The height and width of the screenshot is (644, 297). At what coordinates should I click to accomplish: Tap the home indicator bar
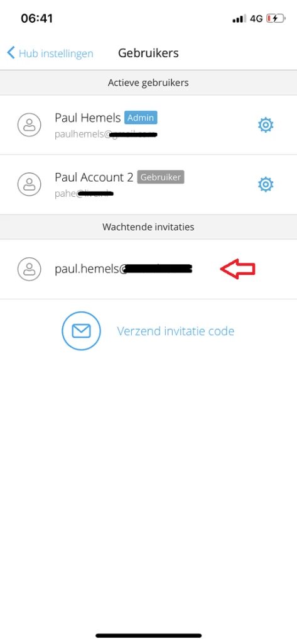pos(148,635)
